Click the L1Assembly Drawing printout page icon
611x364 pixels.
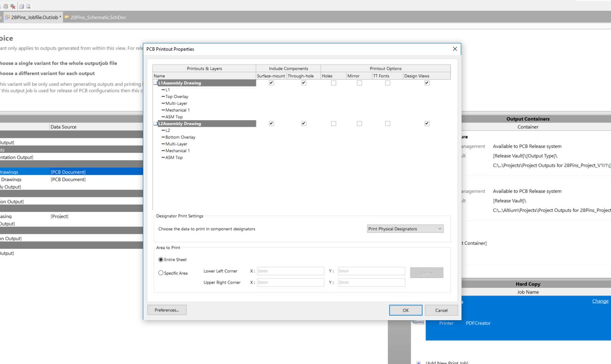coord(156,83)
